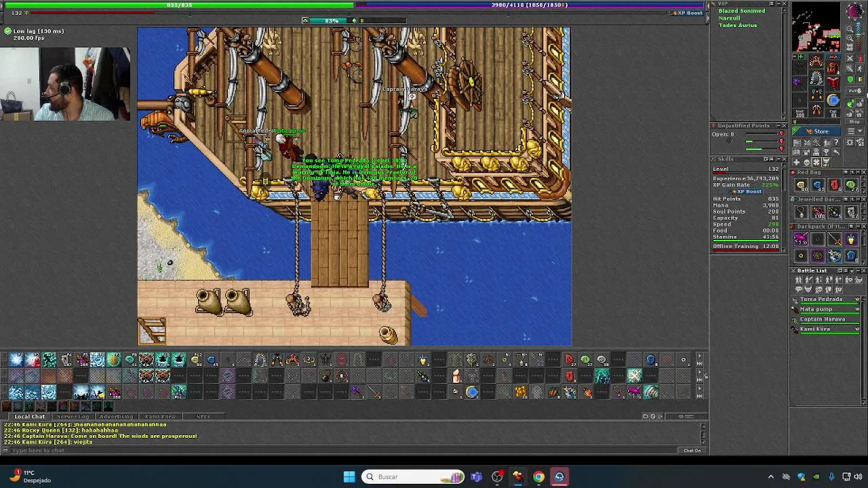
Task: Click the red spellbook shield slot
Action: (833, 84)
